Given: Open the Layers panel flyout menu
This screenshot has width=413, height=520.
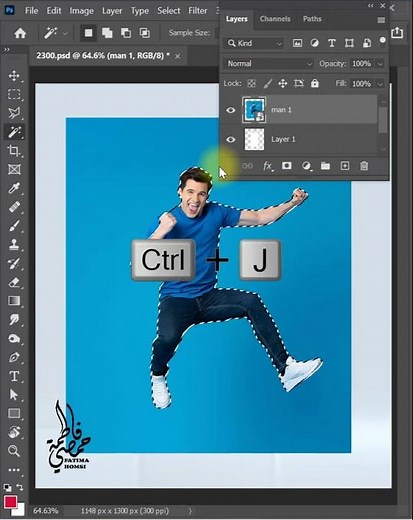Looking at the screenshot, I should coord(381,20).
